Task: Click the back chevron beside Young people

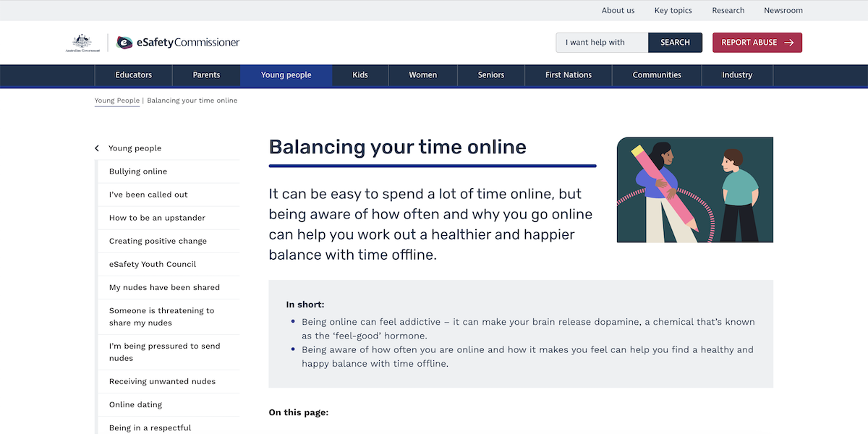Action: 96,148
